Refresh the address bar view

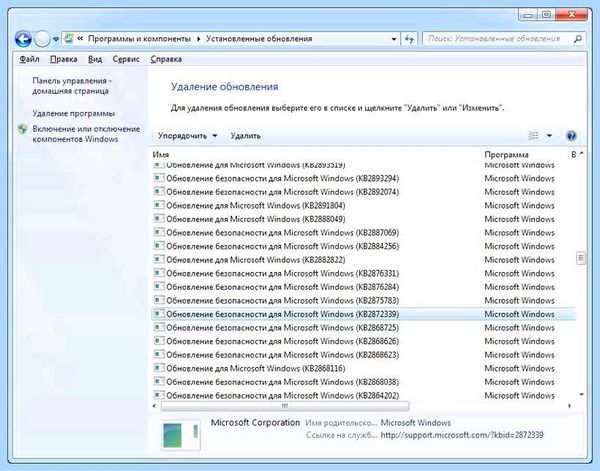(x=409, y=39)
